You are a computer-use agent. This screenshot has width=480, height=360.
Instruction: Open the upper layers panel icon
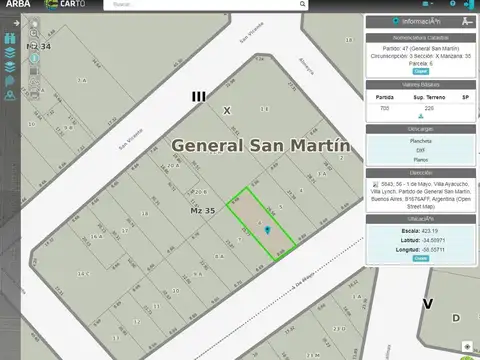point(10,53)
